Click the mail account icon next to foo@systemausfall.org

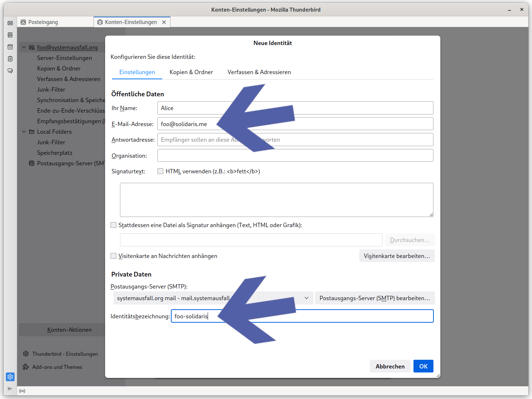pos(32,47)
